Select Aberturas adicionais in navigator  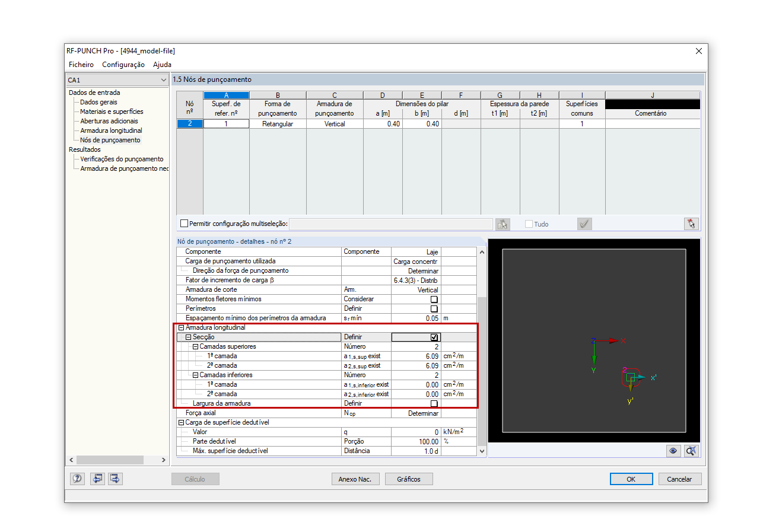[x=109, y=121]
